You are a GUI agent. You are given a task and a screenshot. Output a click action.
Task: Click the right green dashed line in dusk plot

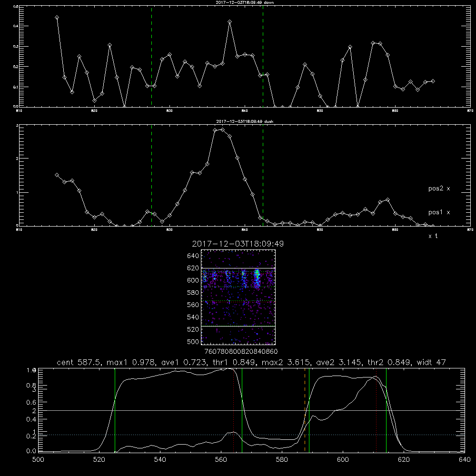pyautogui.click(x=263, y=175)
